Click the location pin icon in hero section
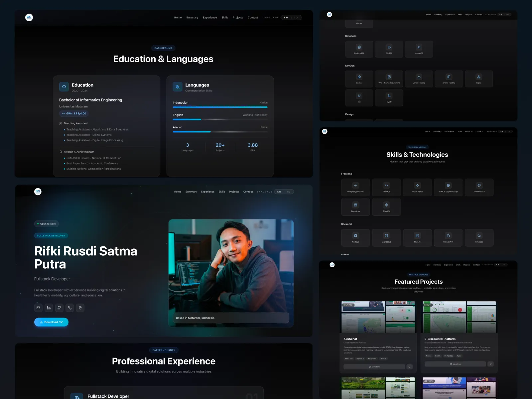The image size is (532, 399). click(80, 308)
